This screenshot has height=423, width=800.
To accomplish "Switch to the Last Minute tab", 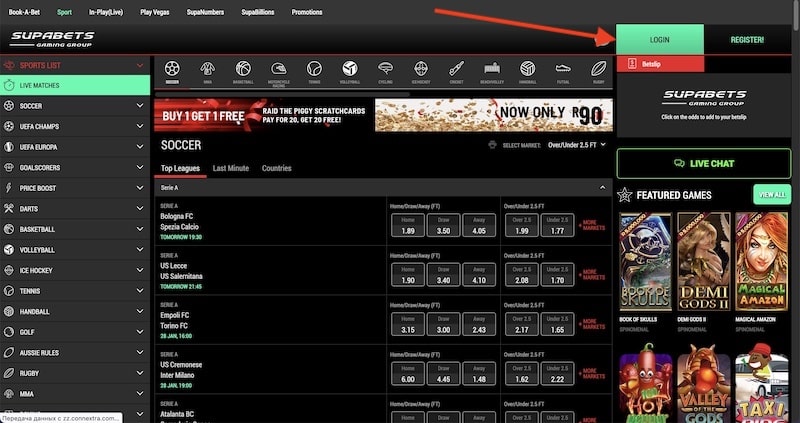I will 231,168.
